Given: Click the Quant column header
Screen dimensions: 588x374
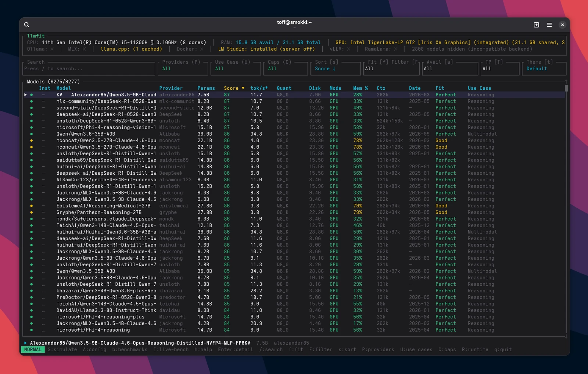Looking at the screenshot, I should [x=284, y=88].
